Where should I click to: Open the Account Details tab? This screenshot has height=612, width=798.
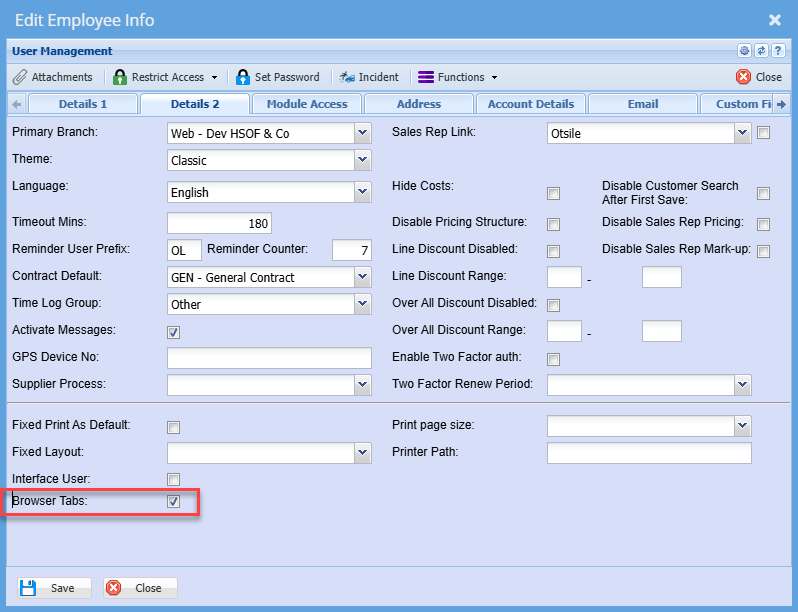click(531, 104)
